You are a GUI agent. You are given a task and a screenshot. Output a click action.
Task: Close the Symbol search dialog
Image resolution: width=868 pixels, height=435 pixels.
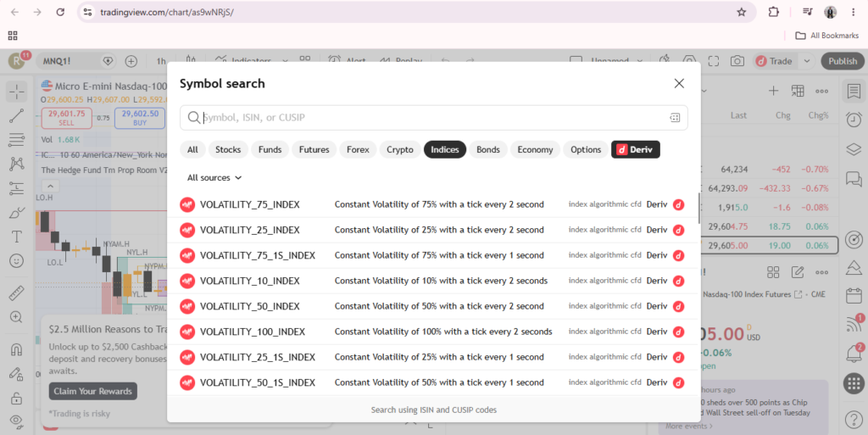click(x=679, y=84)
